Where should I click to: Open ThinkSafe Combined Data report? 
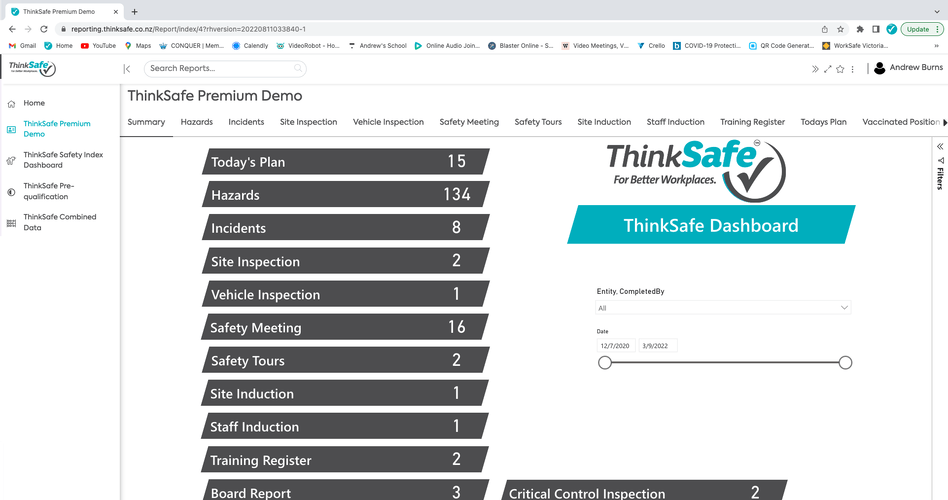(x=59, y=222)
